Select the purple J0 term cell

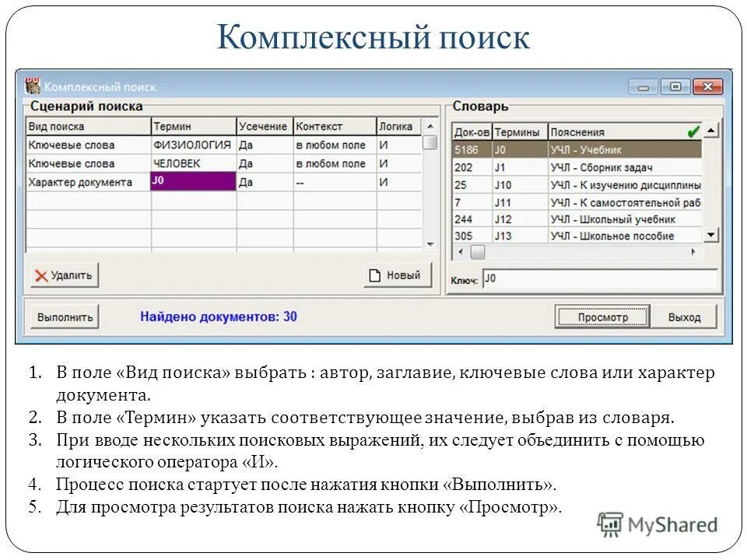coord(193,181)
